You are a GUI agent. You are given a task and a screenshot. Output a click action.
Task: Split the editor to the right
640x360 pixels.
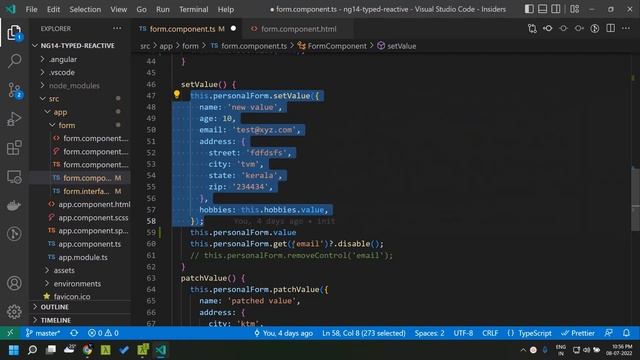[611, 28]
